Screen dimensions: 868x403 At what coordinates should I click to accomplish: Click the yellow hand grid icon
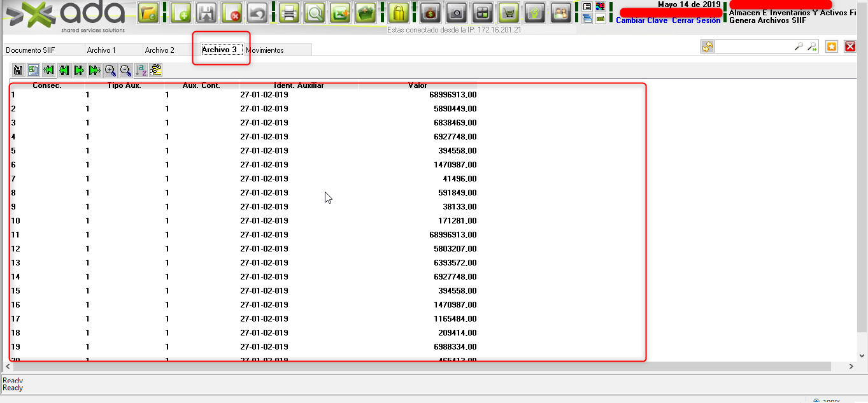[x=156, y=70]
